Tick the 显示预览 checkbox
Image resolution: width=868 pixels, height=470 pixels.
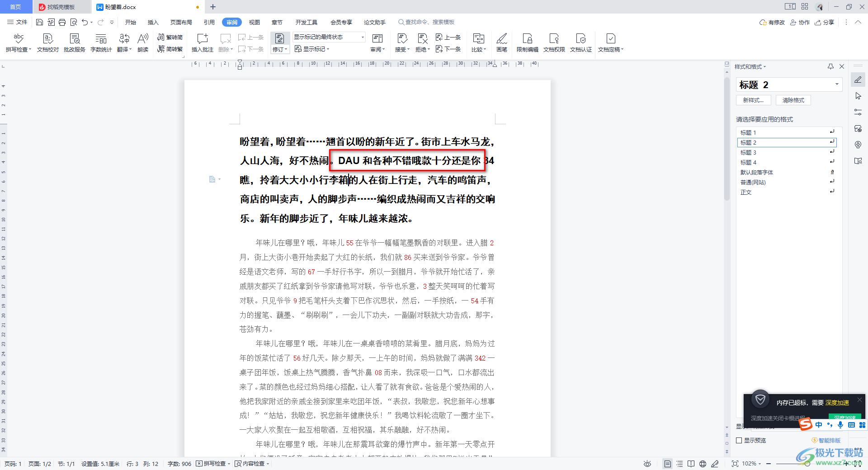739,440
